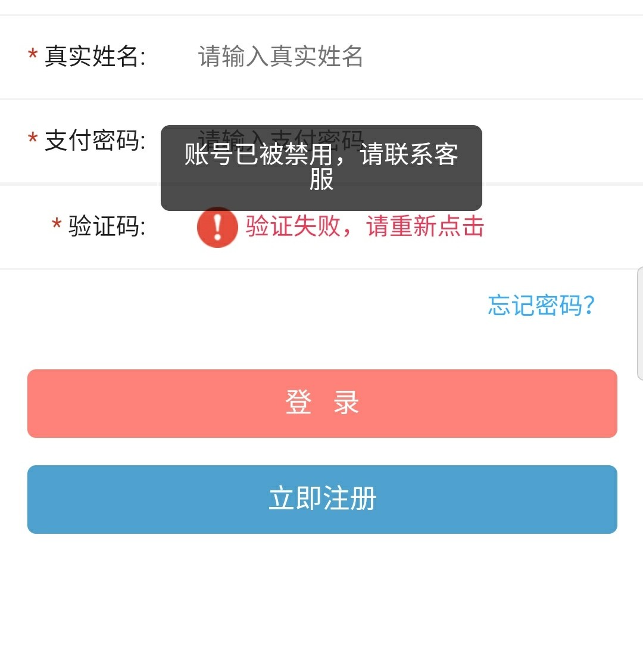Click the gap between 登录 and 立即注册 buttons
This screenshot has width=643, height=672.
coord(321,452)
